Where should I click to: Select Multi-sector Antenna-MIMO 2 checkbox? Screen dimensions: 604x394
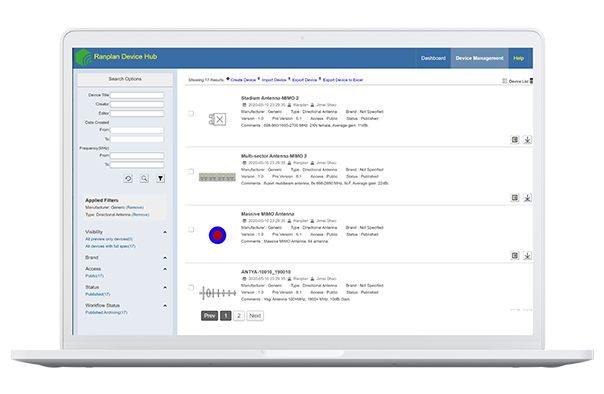(x=191, y=171)
